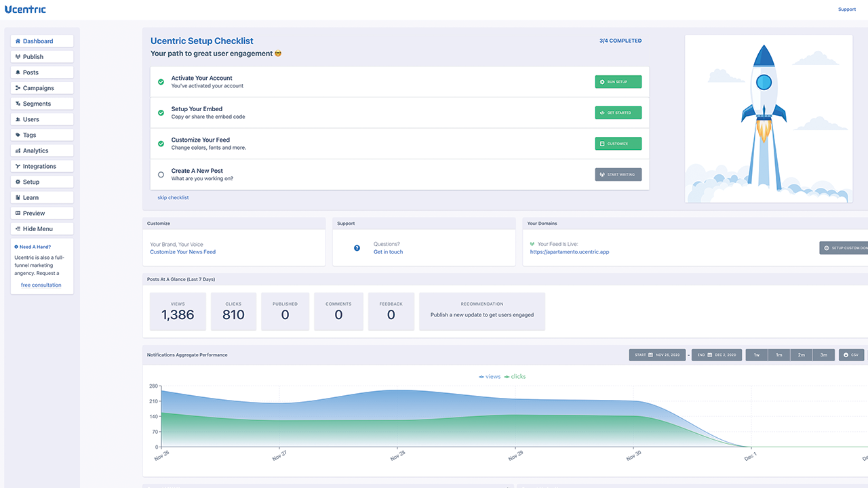Open the apartamento.ucentric.app feed link
This screenshot has width=868, height=488.
(569, 252)
